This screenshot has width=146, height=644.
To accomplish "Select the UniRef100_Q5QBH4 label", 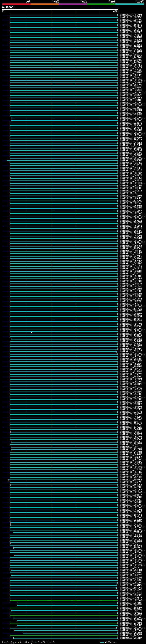I will click(x=131, y=570).
